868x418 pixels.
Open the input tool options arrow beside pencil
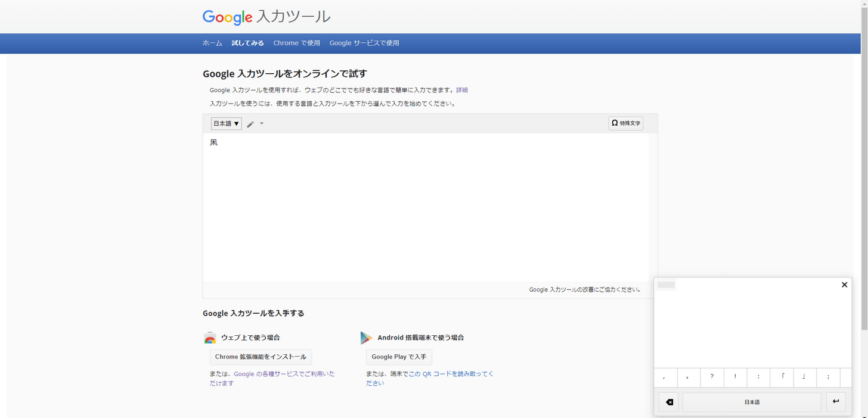point(262,124)
